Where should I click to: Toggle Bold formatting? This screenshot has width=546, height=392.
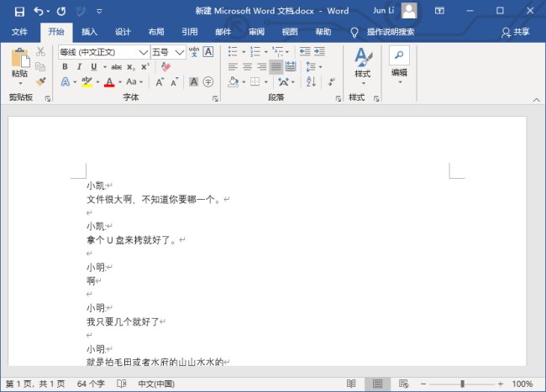coord(66,66)
